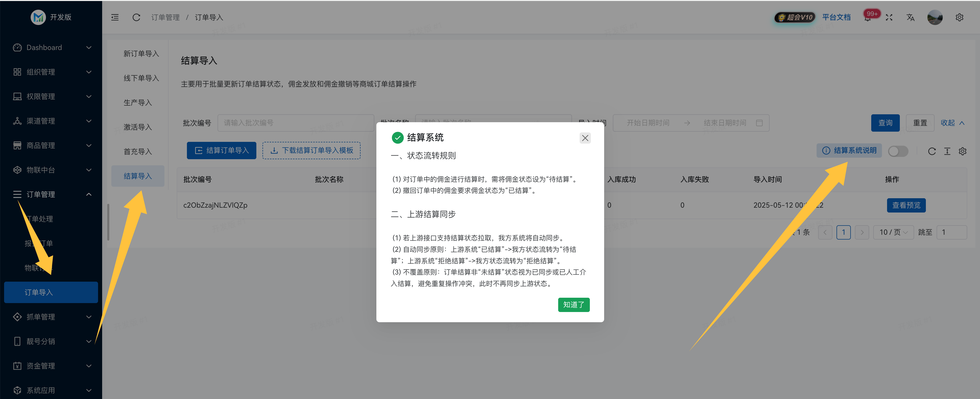
Task: Click the page refresh icon in header
Action: click(x=136, y=18)
